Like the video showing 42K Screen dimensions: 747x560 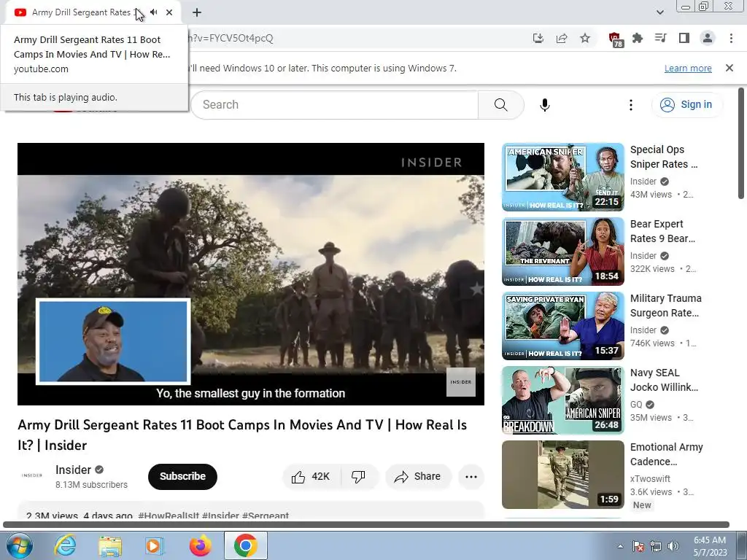click(311, 477)
